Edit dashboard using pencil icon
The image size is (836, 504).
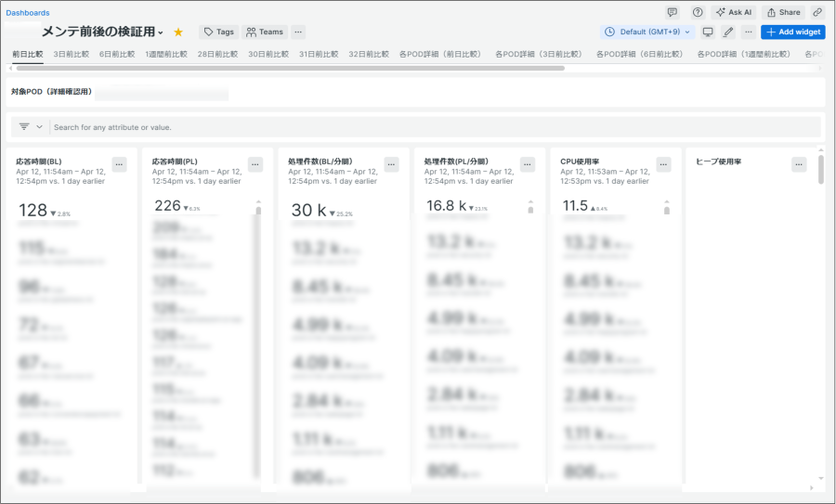tap(727, 32)
